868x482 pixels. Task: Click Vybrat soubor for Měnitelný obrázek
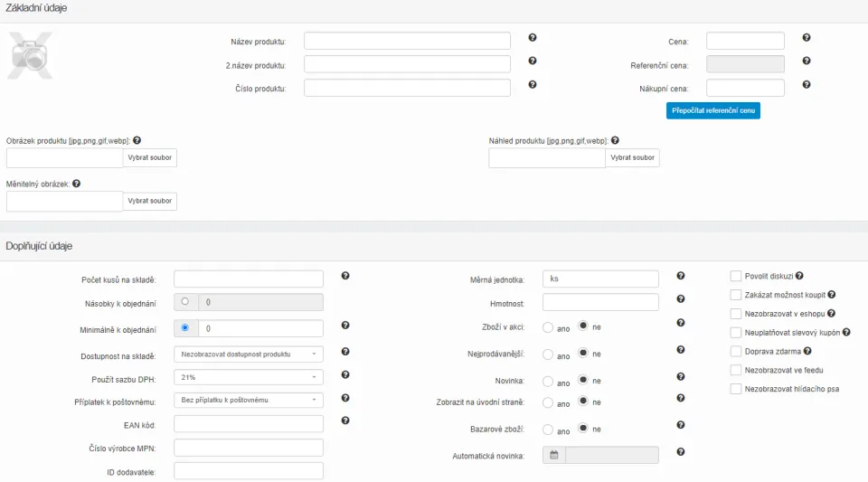pos(149,201)
